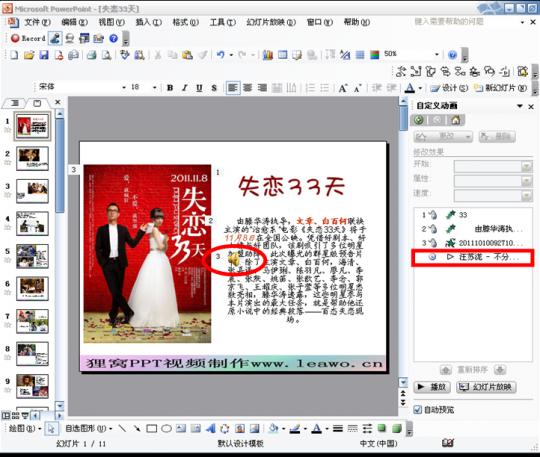Select animation item 2 由滕华涛执
540x457 pixels.
[x=473, y=229]
